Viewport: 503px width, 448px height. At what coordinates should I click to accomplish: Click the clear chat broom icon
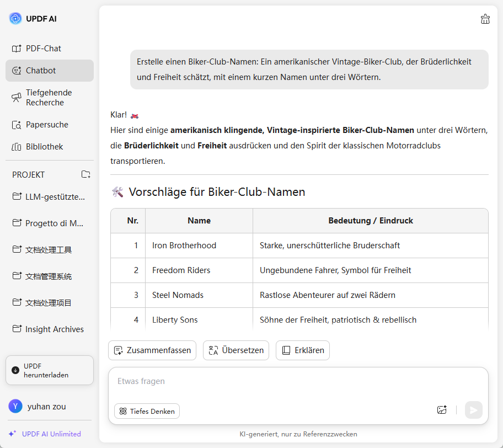(485, 19)
